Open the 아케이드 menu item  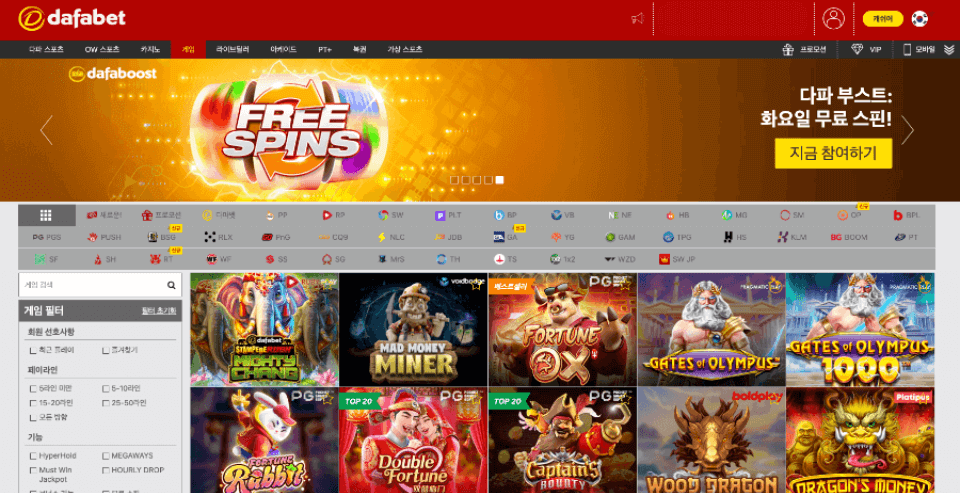coord(283,50)
